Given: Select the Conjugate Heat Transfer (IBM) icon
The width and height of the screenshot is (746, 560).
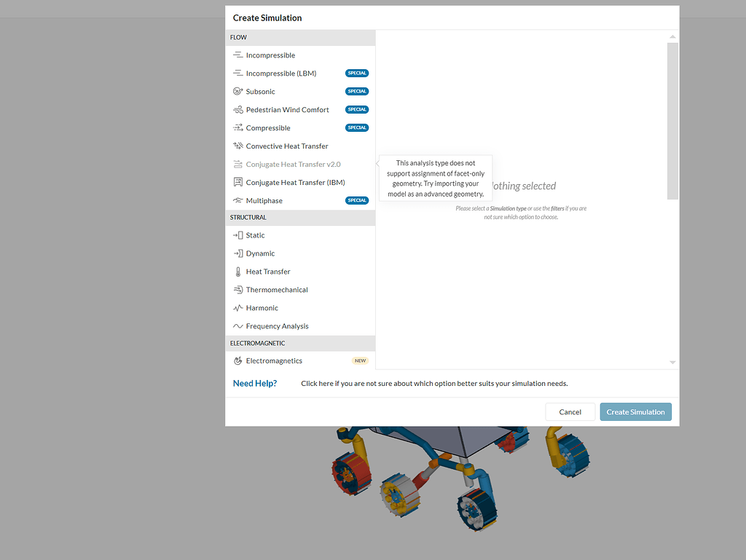Looking at the screenshot, I should point(237,182).
